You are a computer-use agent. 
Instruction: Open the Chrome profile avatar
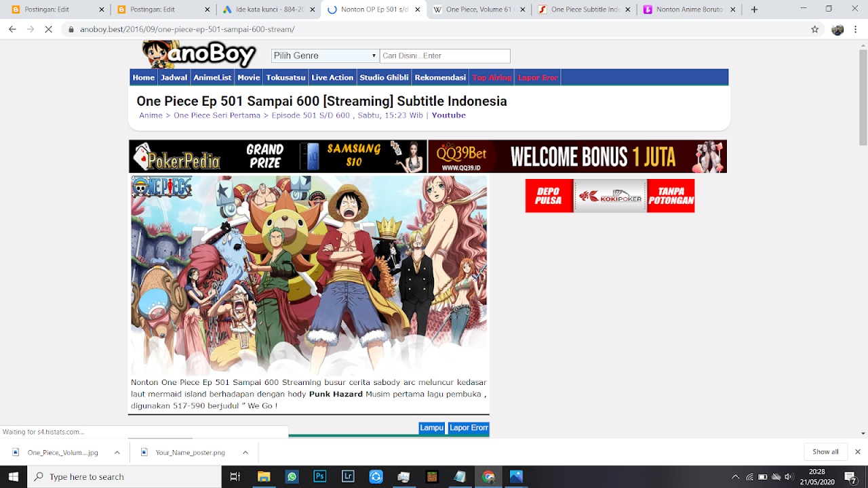click(x=837, y=29)
